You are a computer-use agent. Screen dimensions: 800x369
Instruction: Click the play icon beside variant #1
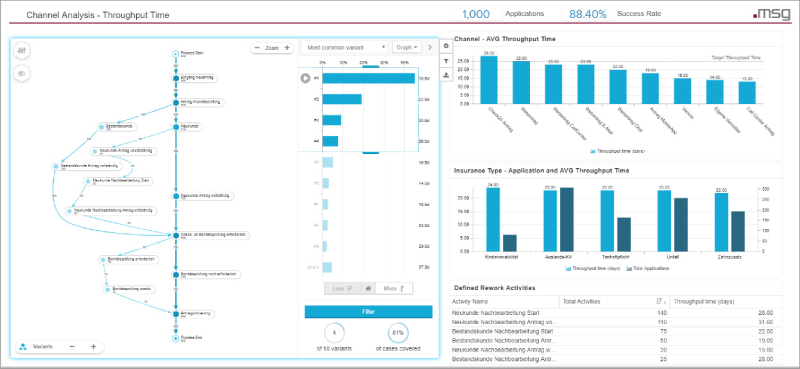pos(305,78)
